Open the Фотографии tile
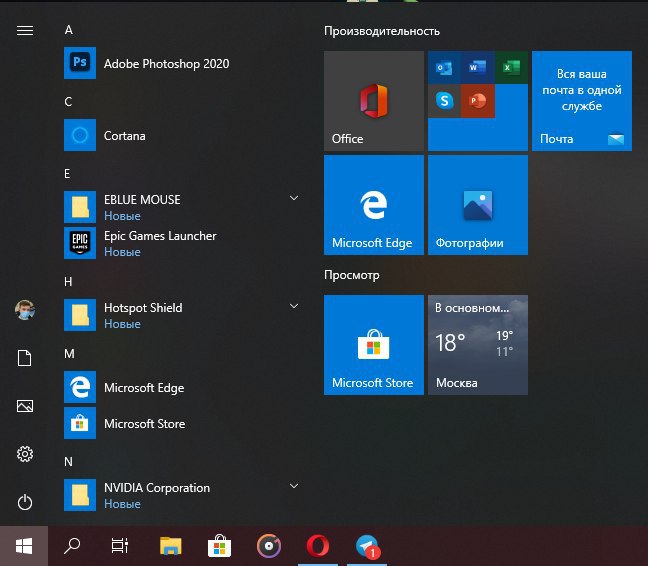 coord(478,205)
